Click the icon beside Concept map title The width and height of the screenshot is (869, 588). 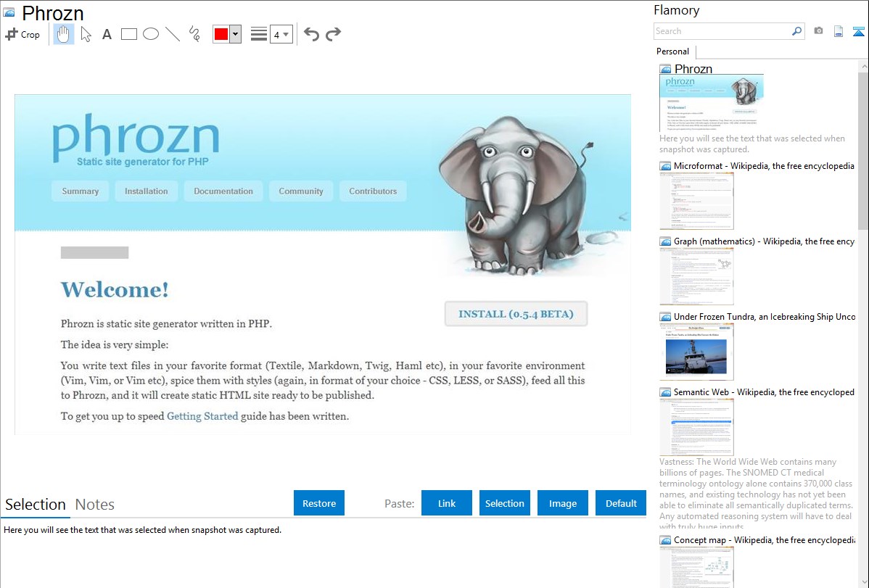click(666, 539)
